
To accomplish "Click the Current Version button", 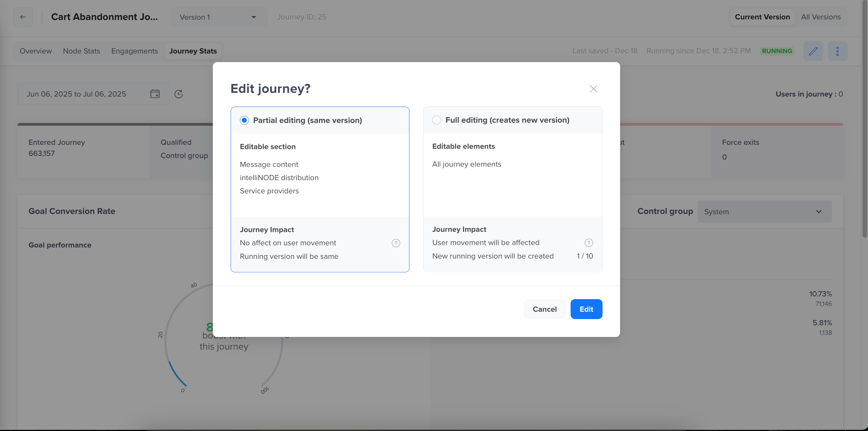I will tap(762, 17).
